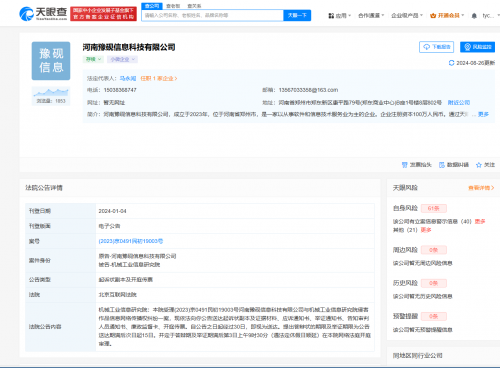Click the refresh icon beside update date
500x368 pixels.
point(451,63)
